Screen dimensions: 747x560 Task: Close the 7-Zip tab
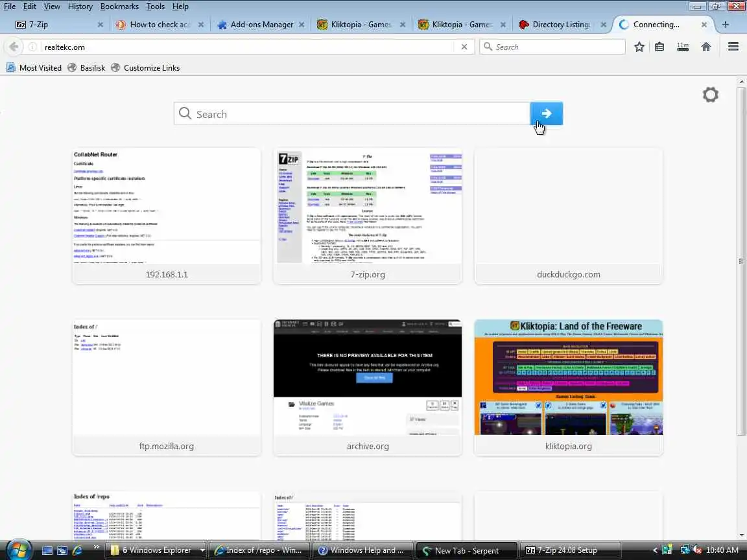click(x=100, y=24)
